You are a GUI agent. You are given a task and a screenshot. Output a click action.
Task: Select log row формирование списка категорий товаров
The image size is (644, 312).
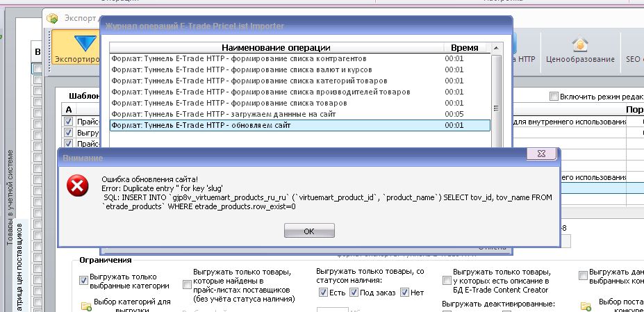300,81
